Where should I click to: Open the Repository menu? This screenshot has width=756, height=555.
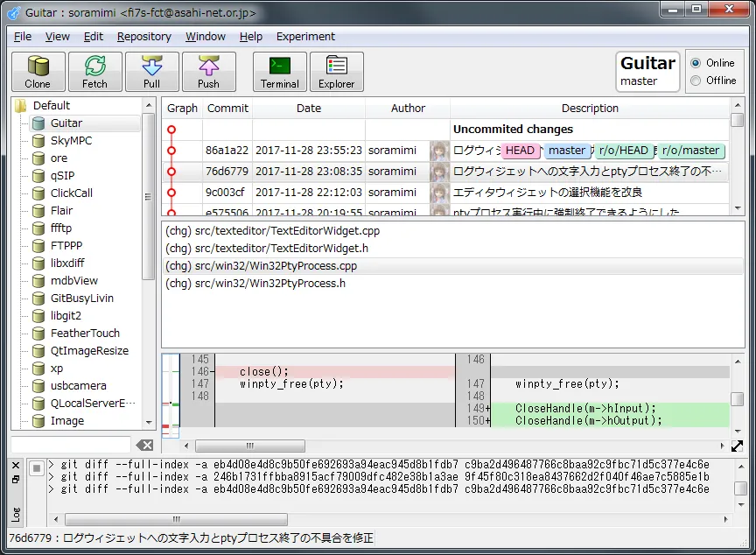144,37
